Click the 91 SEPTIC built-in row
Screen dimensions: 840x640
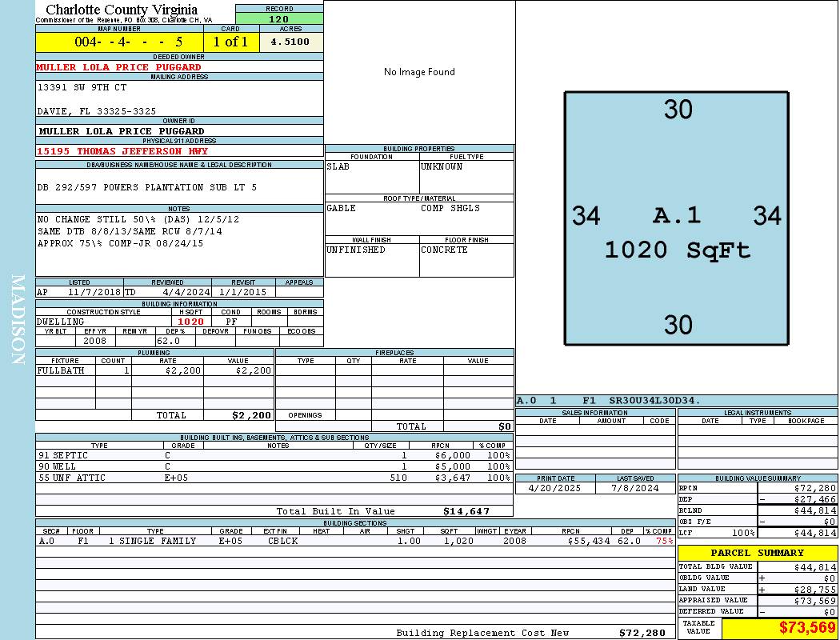click(x=274, y=456)
